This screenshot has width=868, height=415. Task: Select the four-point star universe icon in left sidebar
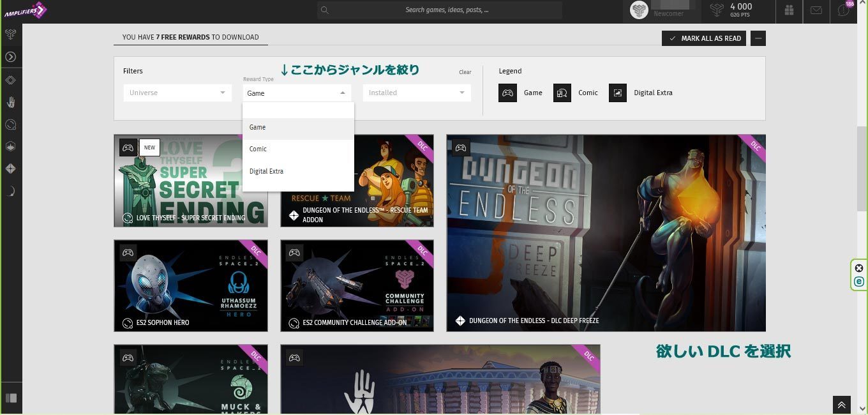(x=10, y=169)
